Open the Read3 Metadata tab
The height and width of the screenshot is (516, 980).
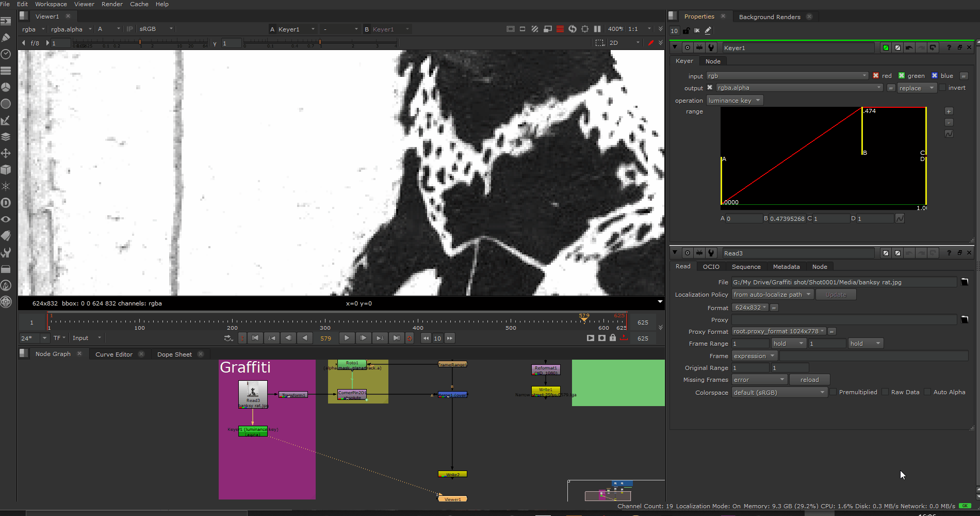[786, 266]
